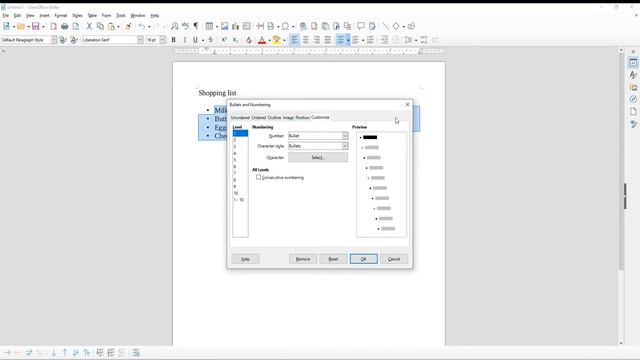640x360 pixels.
Task: Click the Insert Line icon
Action: click(385, 26)
